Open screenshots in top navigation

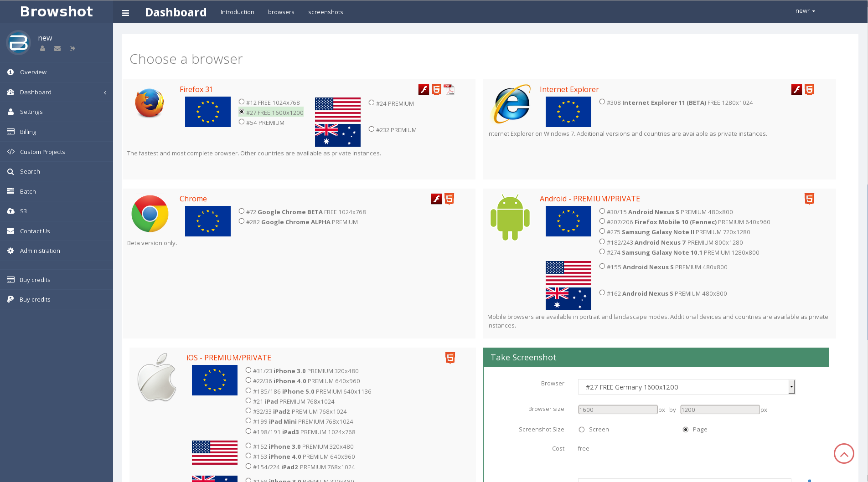pos(325,12)
